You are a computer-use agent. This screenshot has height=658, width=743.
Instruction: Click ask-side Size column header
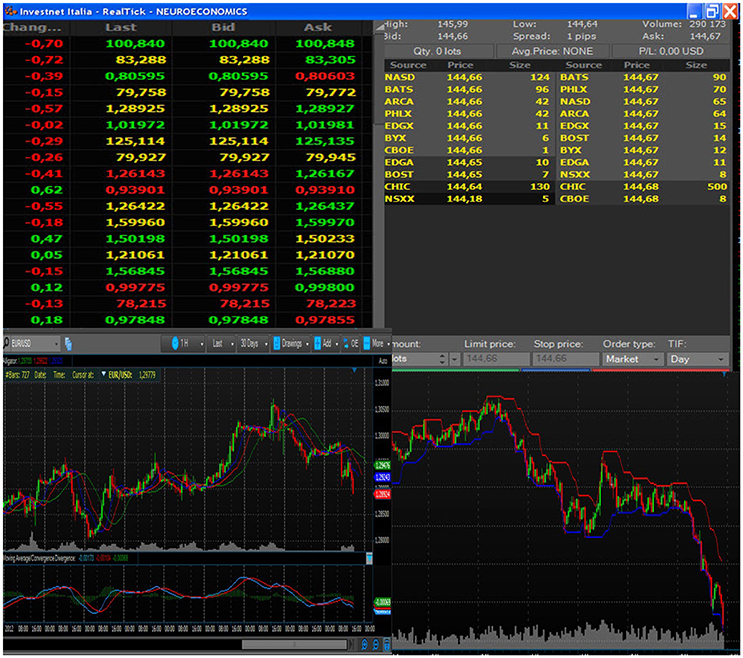coord(696,65)
